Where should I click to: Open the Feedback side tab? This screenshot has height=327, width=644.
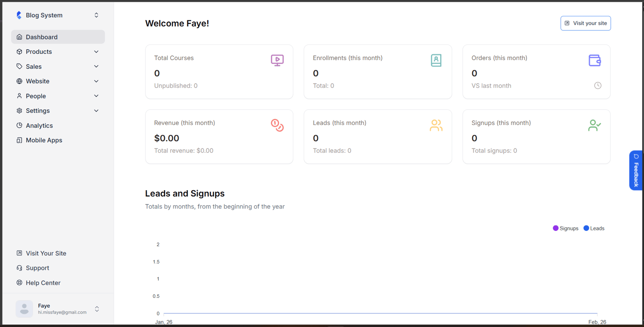click(x=636, y=170)
